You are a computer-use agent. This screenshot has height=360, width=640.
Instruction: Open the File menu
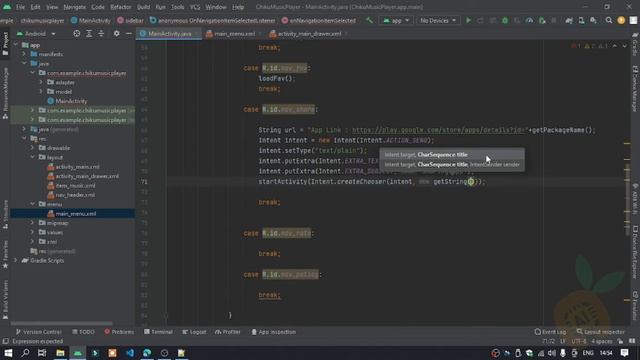20,7
